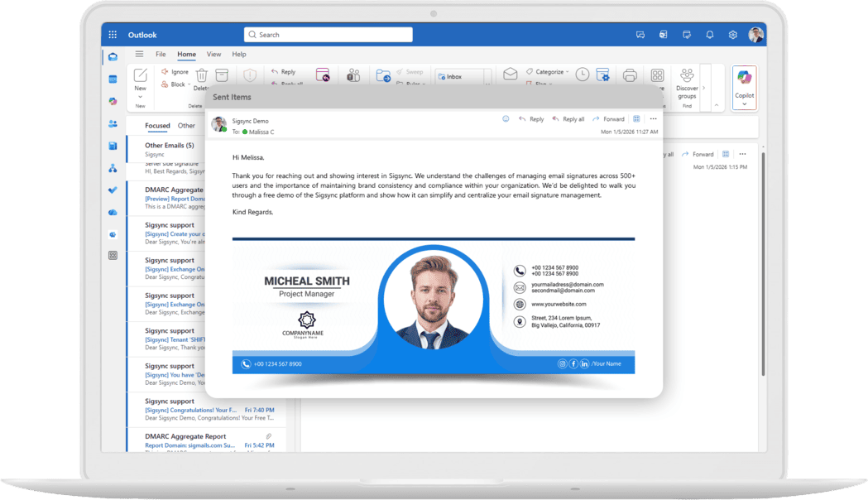The height and width of the screenshot is (500, 868).
Task: Open the Settings gear icon
Action: [732, 35]
